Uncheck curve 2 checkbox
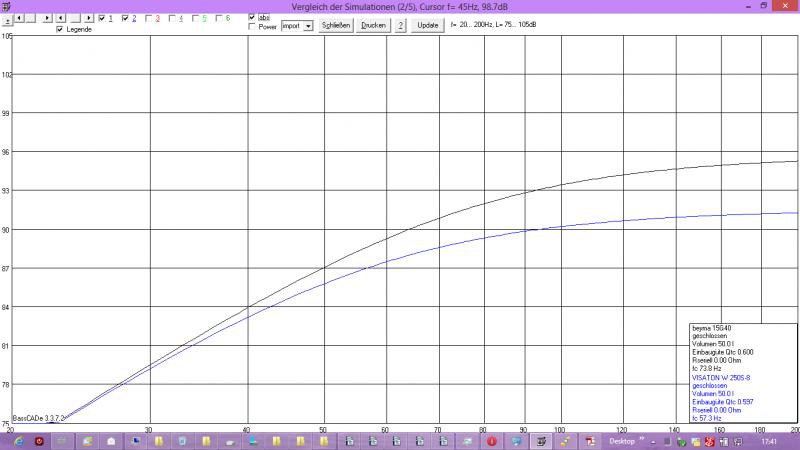 (x=125, y=18)
